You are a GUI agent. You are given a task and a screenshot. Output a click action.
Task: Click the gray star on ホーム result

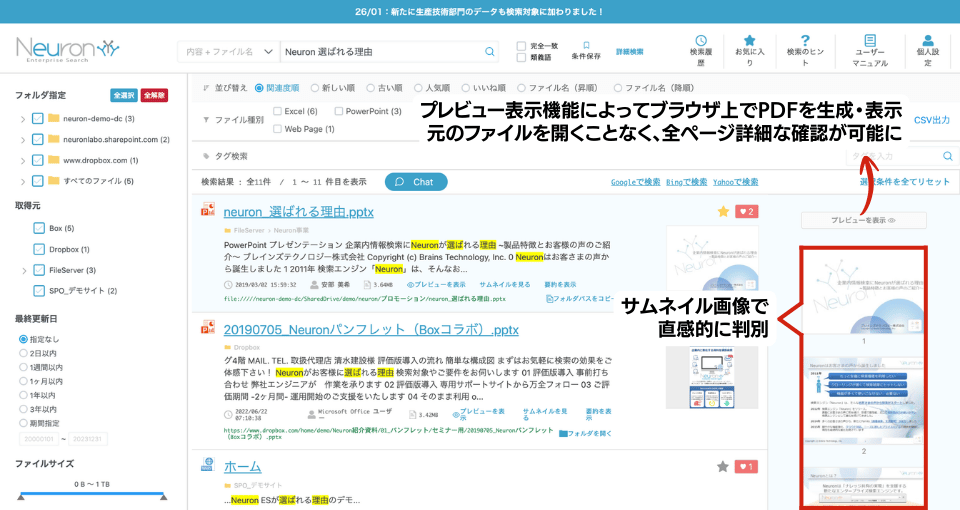pyautogui.click(x=723, y=467)
